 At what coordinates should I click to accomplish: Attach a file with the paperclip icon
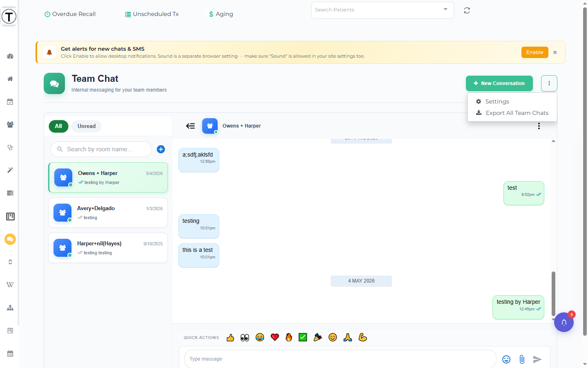tap(522, 359)
